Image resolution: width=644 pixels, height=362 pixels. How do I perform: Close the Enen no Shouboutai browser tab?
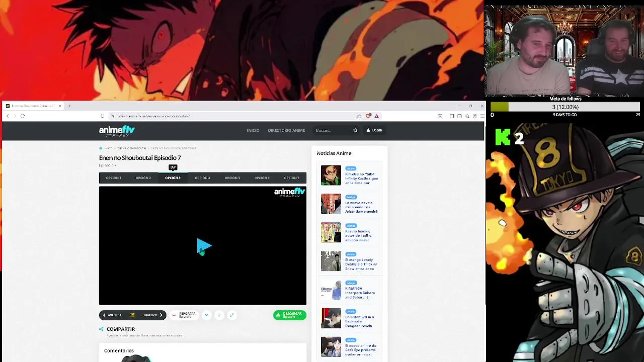pyautogui.click(x=60, y=106)
